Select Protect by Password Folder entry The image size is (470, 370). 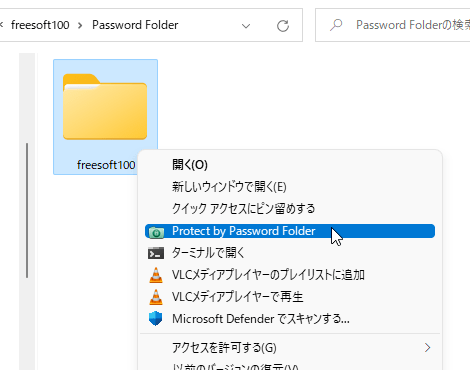point(290,231)
